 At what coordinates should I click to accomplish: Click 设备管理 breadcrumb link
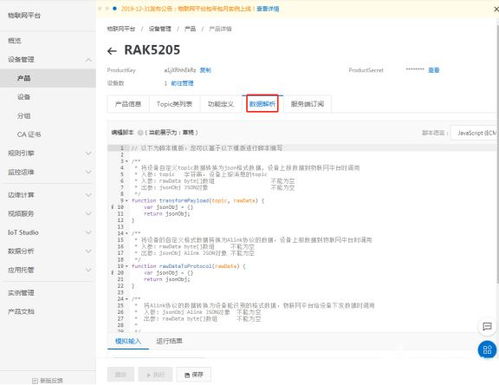(160, 29)
